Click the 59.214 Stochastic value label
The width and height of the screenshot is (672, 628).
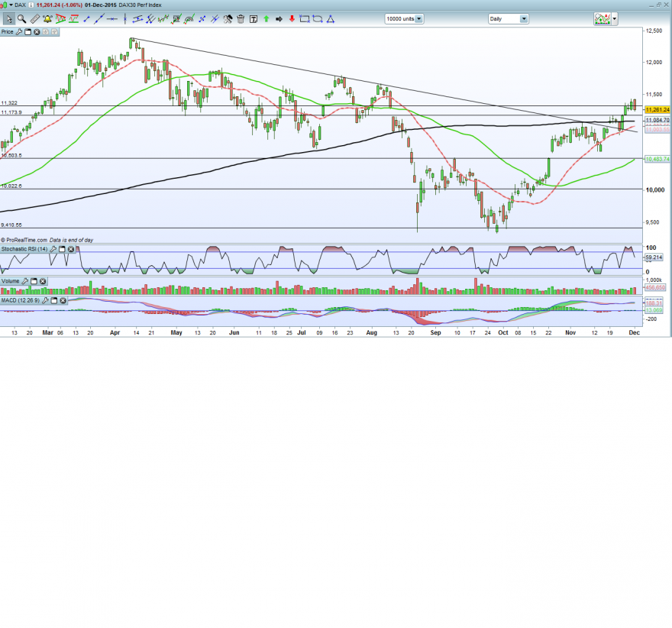(x=654, y=257)
